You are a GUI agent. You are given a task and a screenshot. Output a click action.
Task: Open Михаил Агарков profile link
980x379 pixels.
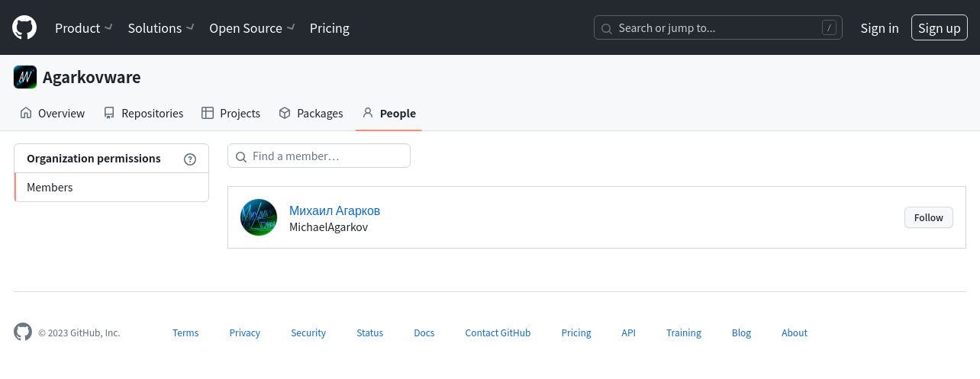(x=334, y=210)
